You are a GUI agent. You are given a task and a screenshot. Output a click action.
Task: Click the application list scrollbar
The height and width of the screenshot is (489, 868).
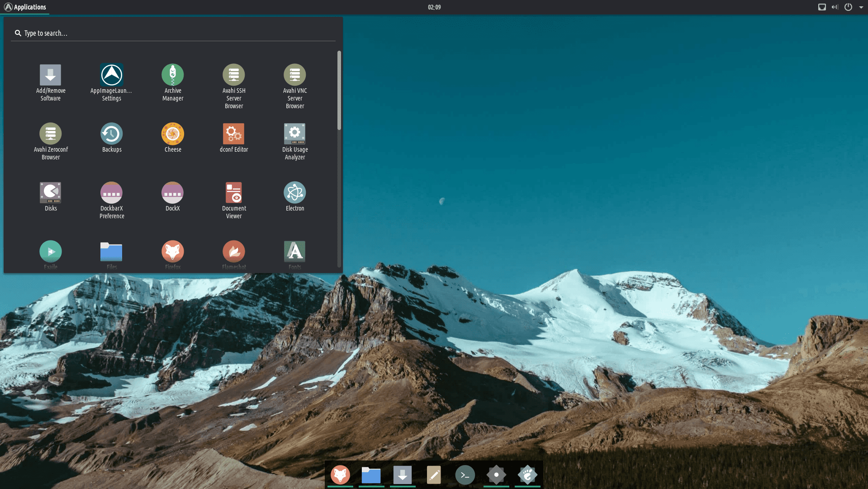point(339,91)
